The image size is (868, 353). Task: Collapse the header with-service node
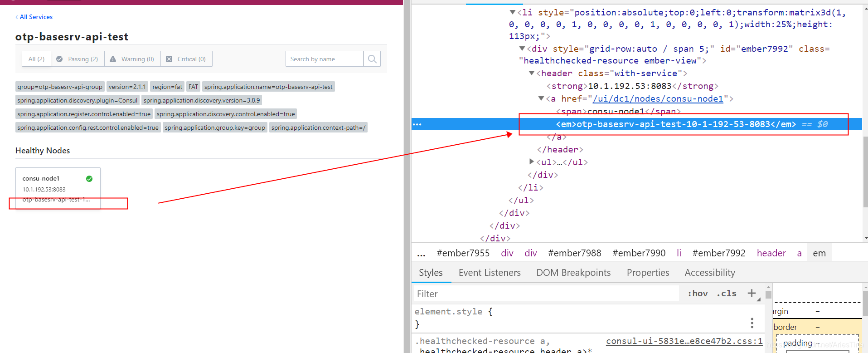click(532, 73)
